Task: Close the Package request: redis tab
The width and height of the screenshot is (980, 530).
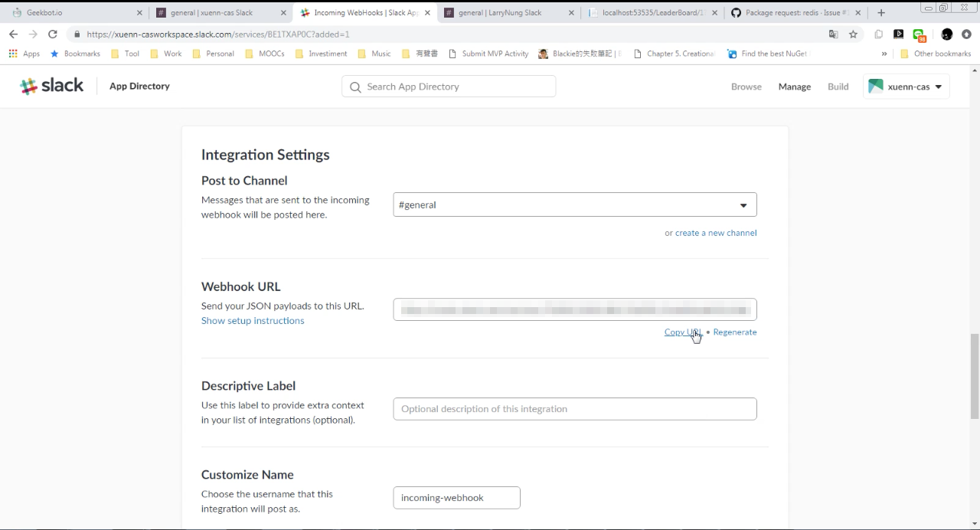Action: pos(858,13)
